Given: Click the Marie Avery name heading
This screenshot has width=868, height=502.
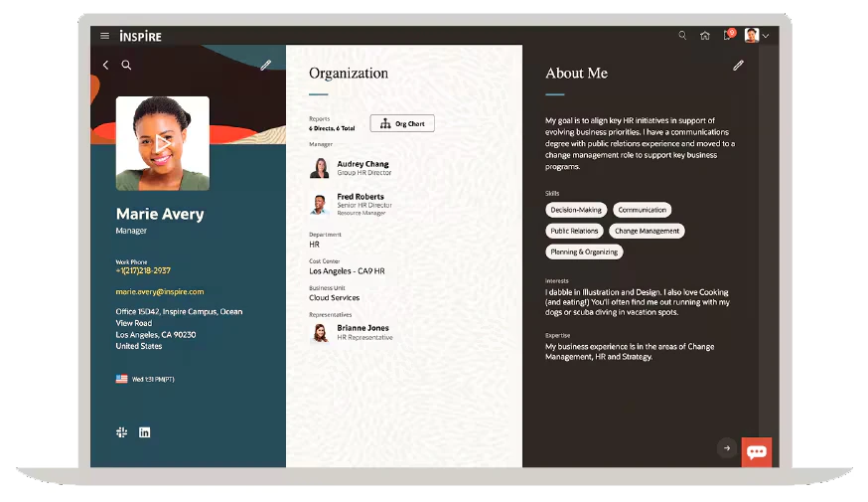Looking at the screenshot, I should tap(160, 214).
